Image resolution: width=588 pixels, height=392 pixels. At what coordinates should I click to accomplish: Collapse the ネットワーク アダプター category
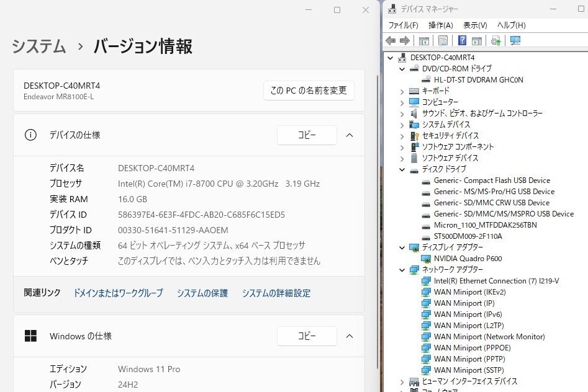point(402,270)
